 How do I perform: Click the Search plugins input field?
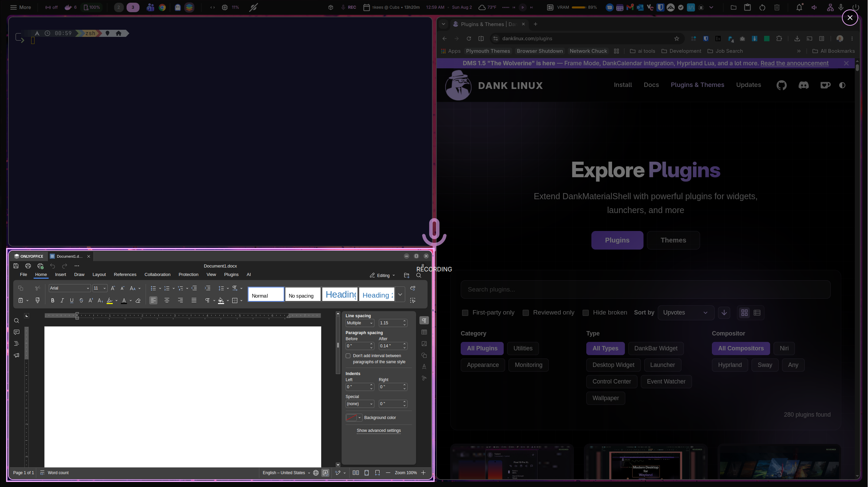(x=646, y=289)
